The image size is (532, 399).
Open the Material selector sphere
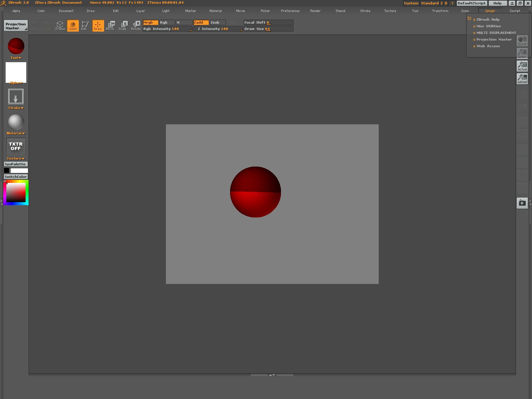pyautogui.click(x=16, y=122)
